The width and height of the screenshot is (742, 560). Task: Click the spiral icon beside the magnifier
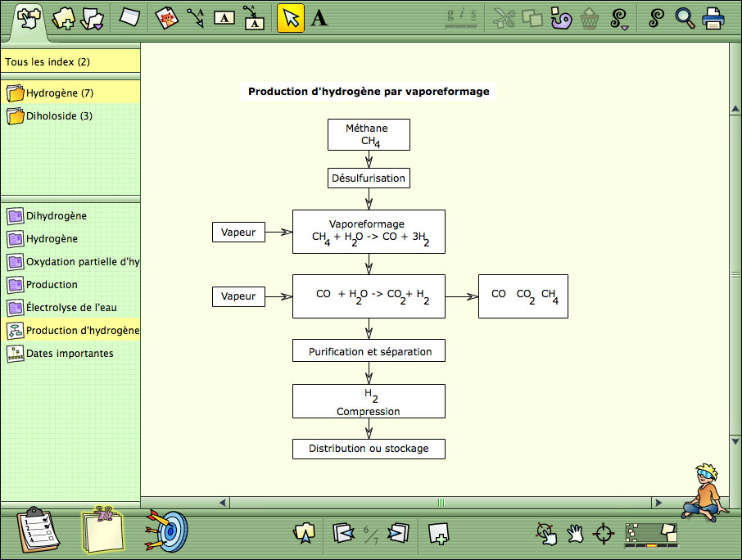point(656,18)
